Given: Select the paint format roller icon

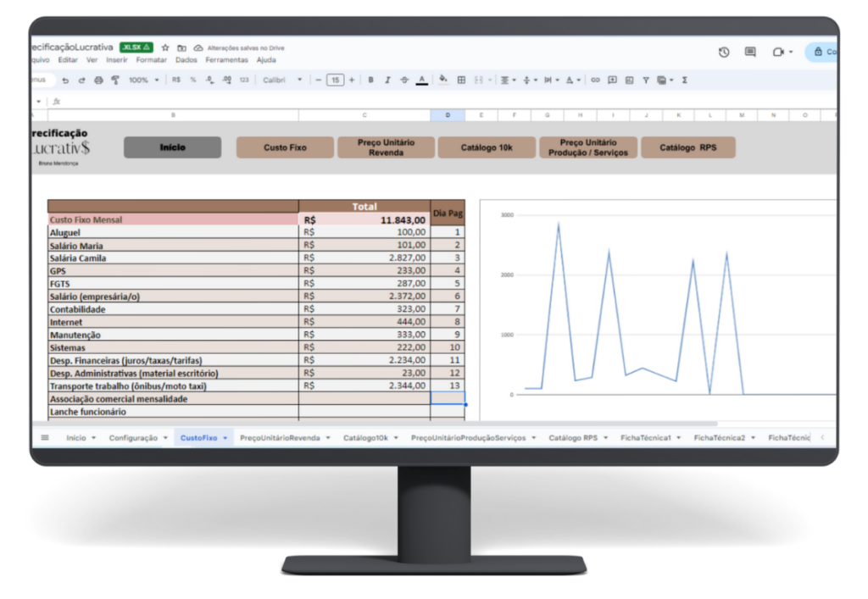Looking at the screenshot, I should [x=115, y=80].
